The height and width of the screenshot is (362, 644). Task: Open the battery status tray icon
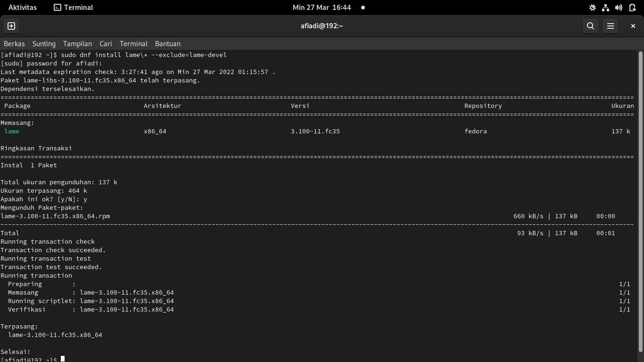(632, 8)
